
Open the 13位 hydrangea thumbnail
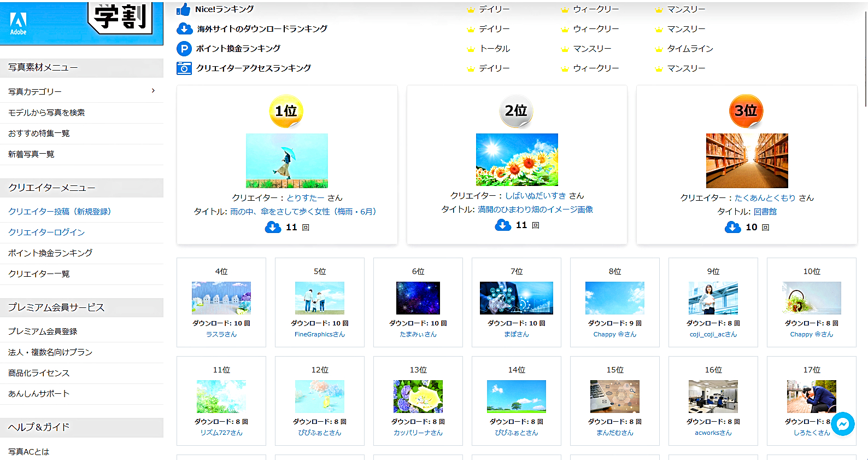click(x=418, y=397)
